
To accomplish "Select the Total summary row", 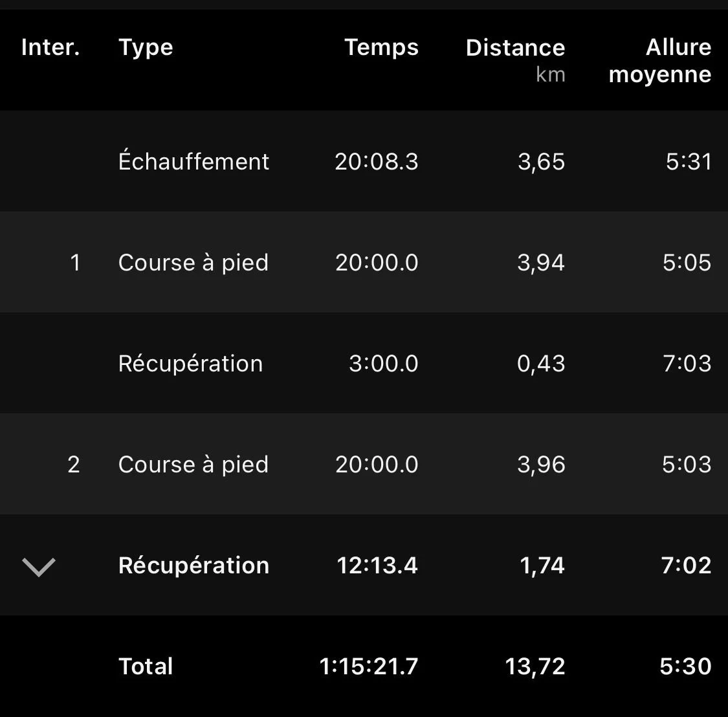I will (x=364, y=666).
